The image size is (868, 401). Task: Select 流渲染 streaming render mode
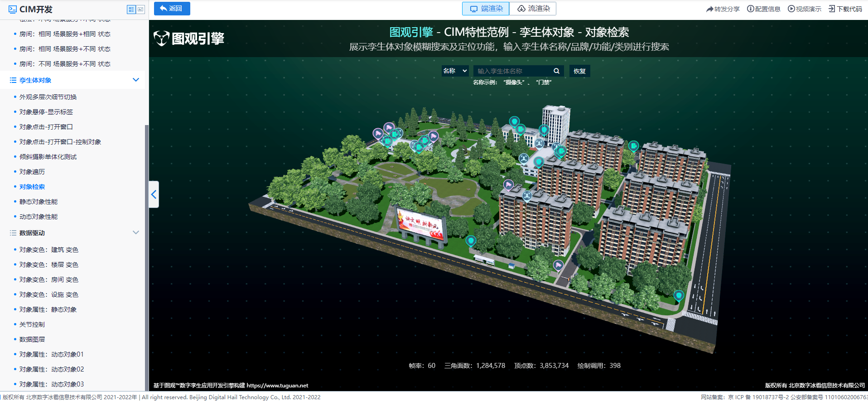(533, 9)
